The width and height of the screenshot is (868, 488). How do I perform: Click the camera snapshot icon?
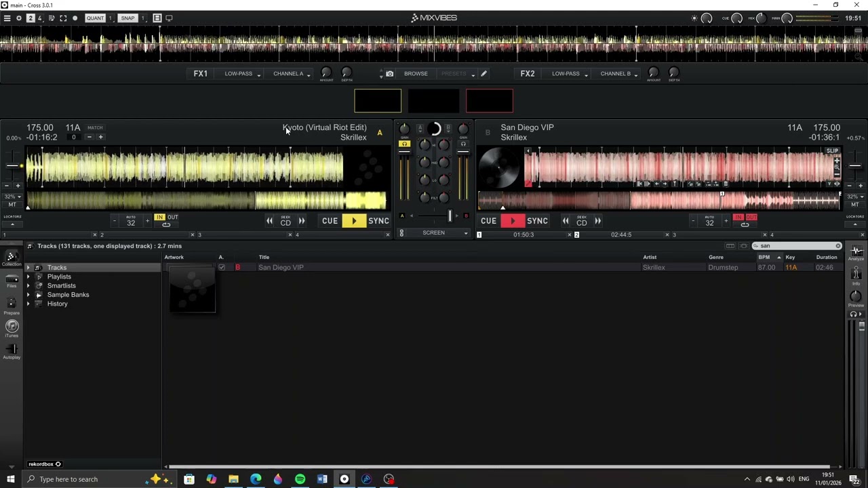(x=389, y=74)
